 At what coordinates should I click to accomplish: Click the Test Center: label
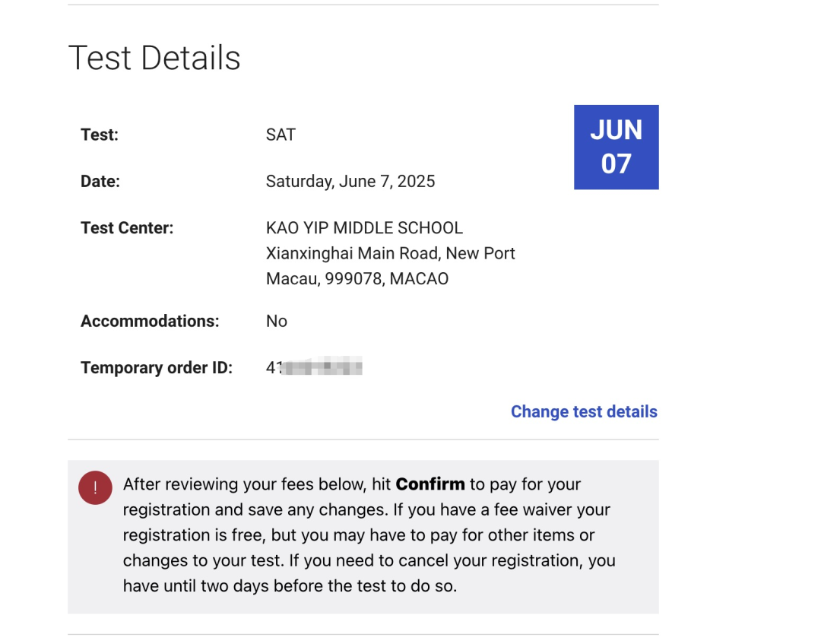(127, 227)
